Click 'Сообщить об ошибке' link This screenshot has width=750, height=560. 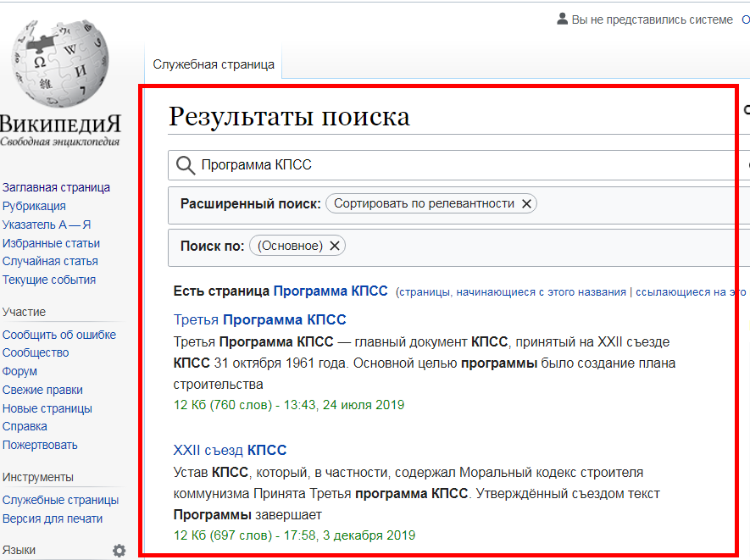tap(59, 335)
